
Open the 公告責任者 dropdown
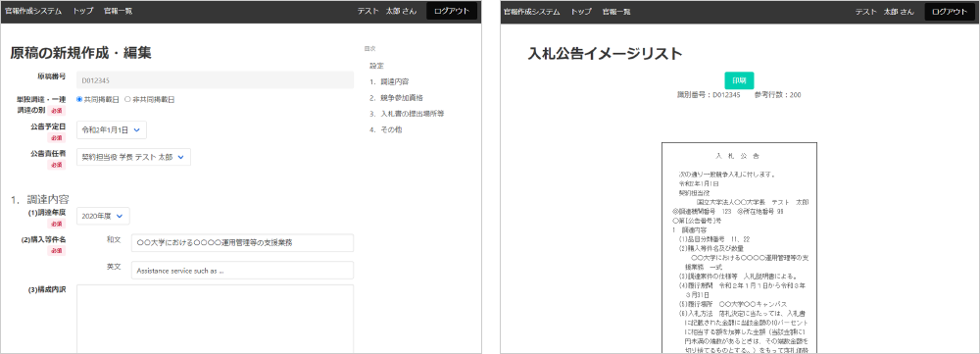133,157
